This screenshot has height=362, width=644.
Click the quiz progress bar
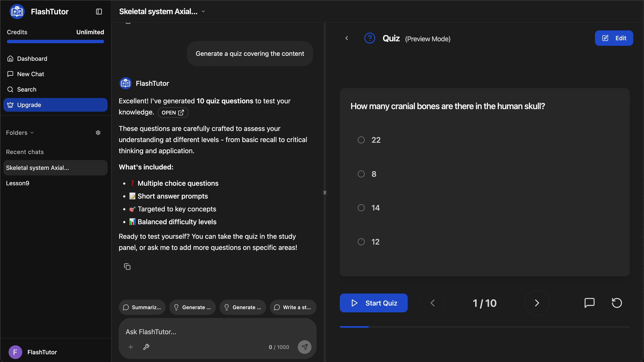[x=484, y=326]
